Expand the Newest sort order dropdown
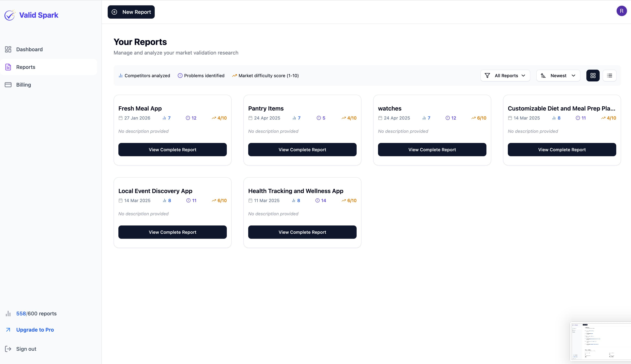 coord(558,75)
